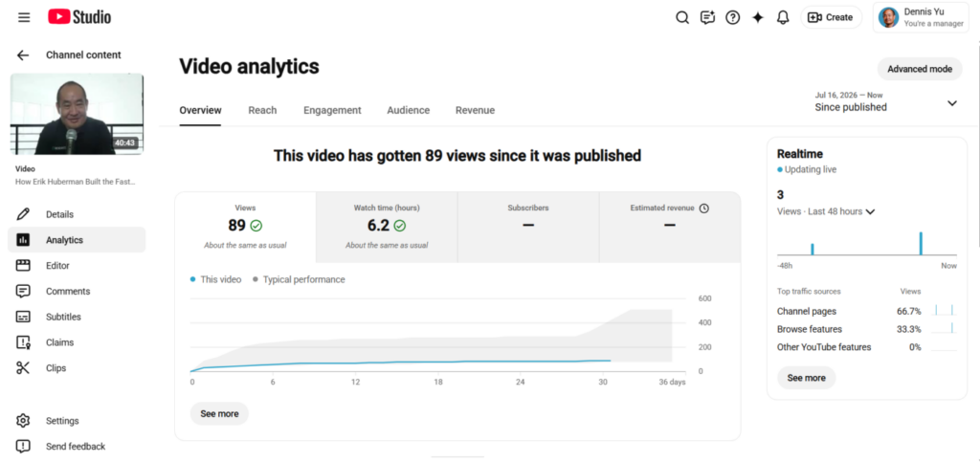Click the YouTube Studio logo
This screenshot has height=462, width=980.
pyautogui.click(x=79, y=17)
